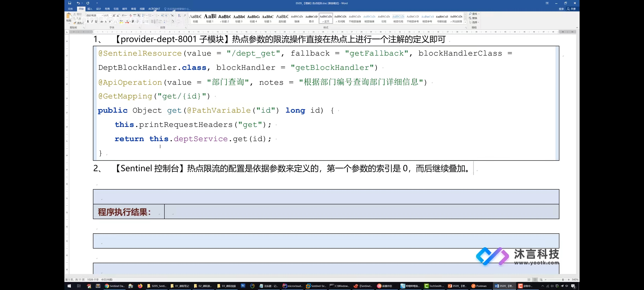Toggle Strikethrough formatting

point(102,21)
